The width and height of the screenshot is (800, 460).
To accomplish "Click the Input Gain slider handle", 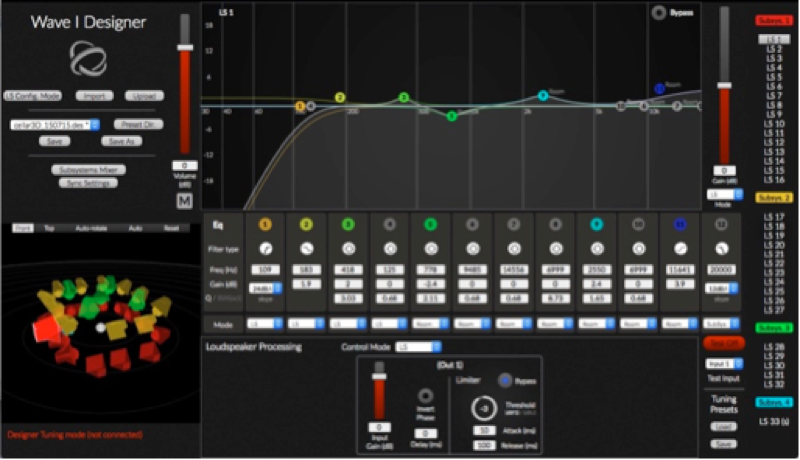I will pos(379,376).
